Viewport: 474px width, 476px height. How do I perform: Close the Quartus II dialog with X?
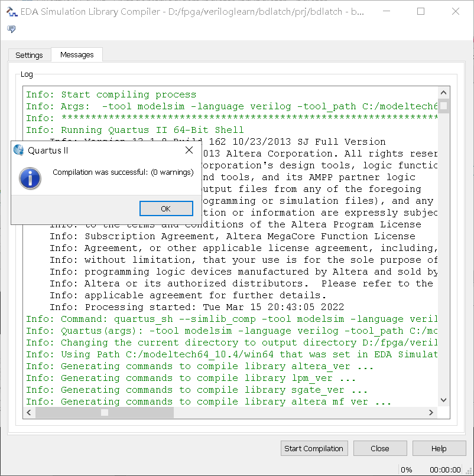(189, 150)
